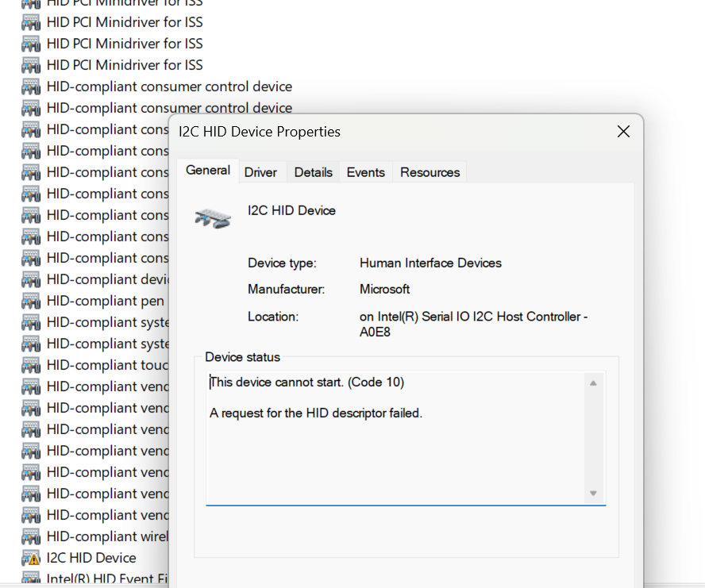Click the I2C HID Device warning icon
This screenshot has width=705, height=588.
(31, 558)
